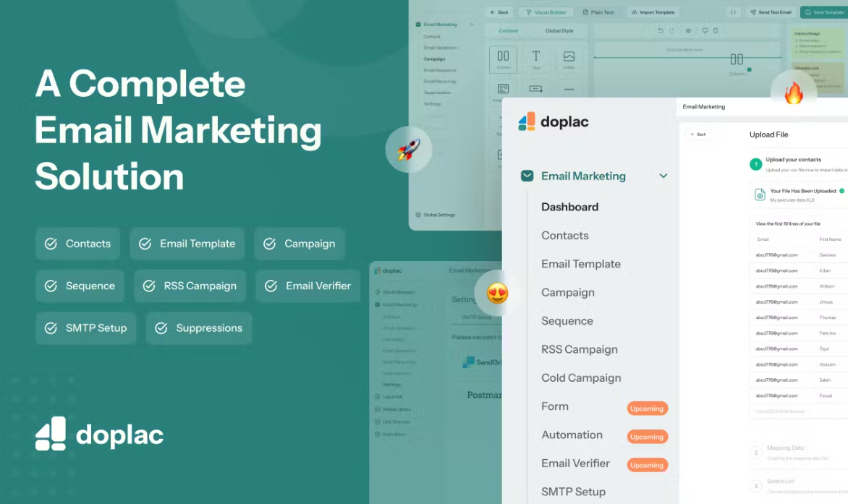
Task: Click the Email column header
Action: (x=763, y=239)
